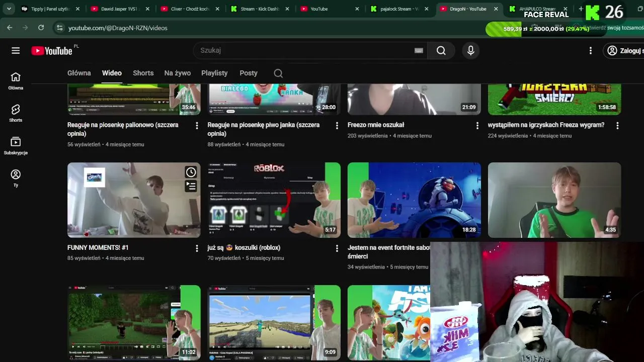Switch to channel Shorts tab
This screenshot has height=362, width=644.
point(143,73)
